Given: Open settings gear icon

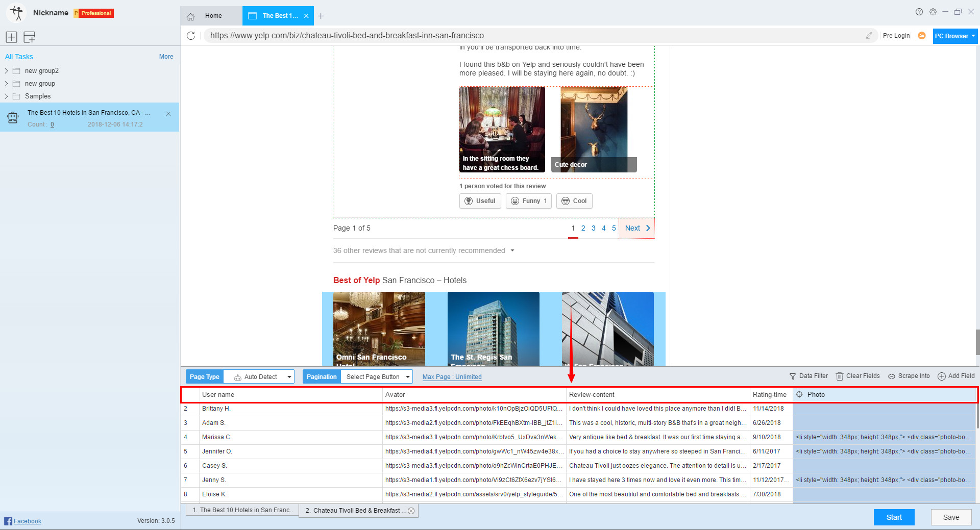Looking at the screenshot, I should click(x=933, y=12).
